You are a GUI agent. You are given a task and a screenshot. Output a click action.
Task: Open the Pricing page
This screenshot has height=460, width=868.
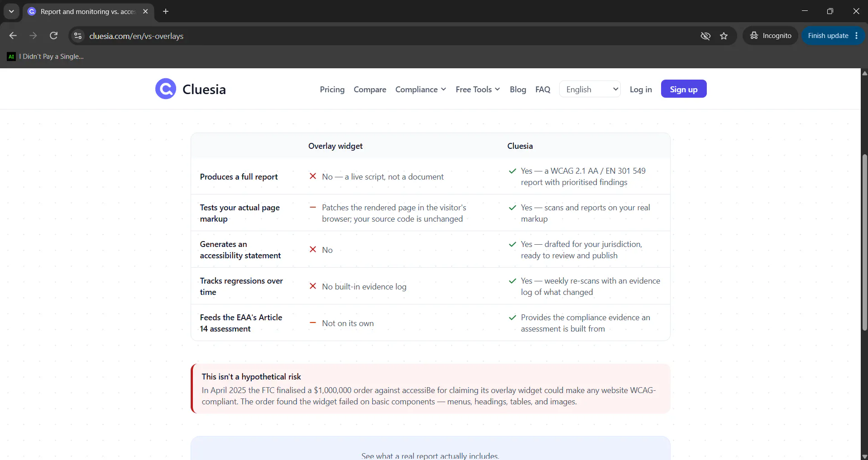click(332, 90)
